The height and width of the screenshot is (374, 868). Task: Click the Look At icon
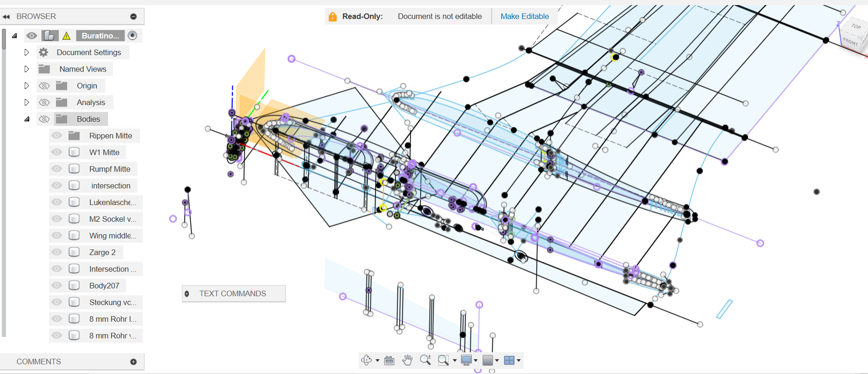point(389,360)
